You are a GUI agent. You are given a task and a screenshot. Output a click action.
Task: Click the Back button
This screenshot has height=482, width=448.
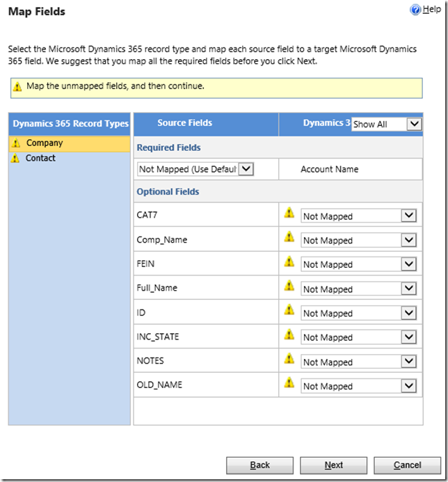click(x=259, y=465)
